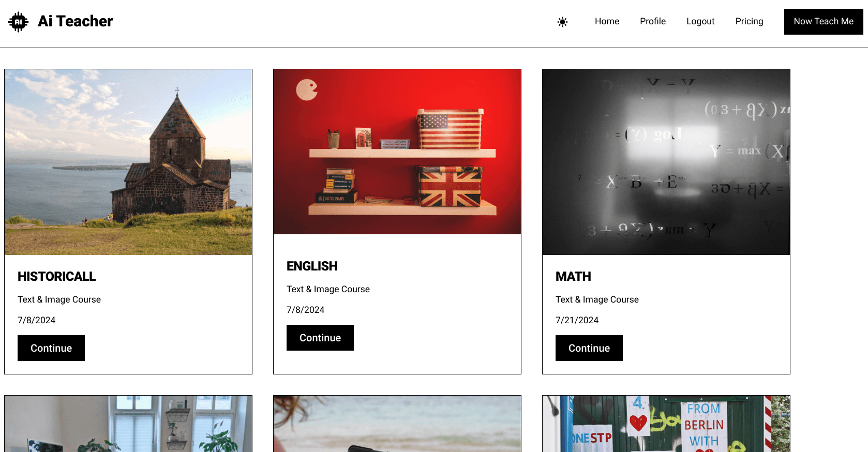Continue the MATH course
Screen dimensions: 868x452
point(589,348)
